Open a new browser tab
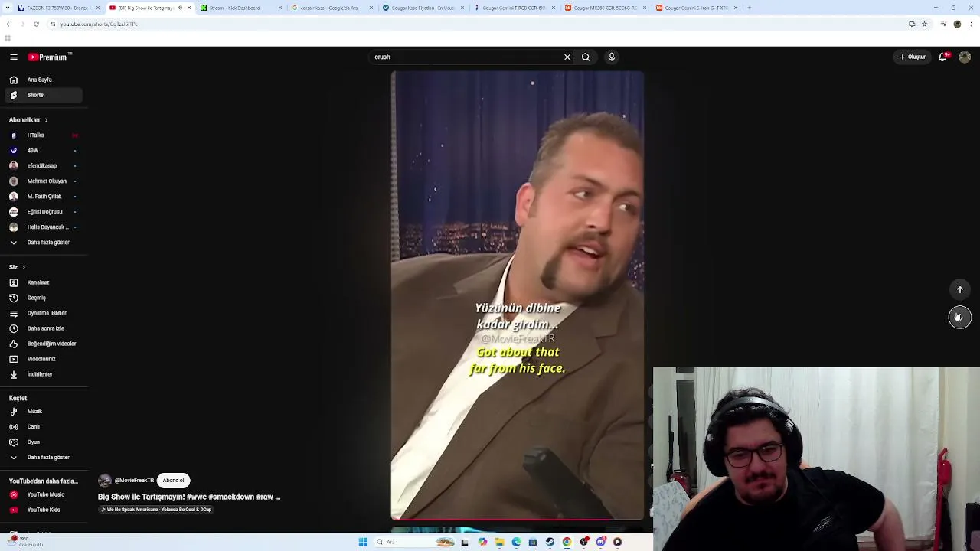 pos(750,8)
